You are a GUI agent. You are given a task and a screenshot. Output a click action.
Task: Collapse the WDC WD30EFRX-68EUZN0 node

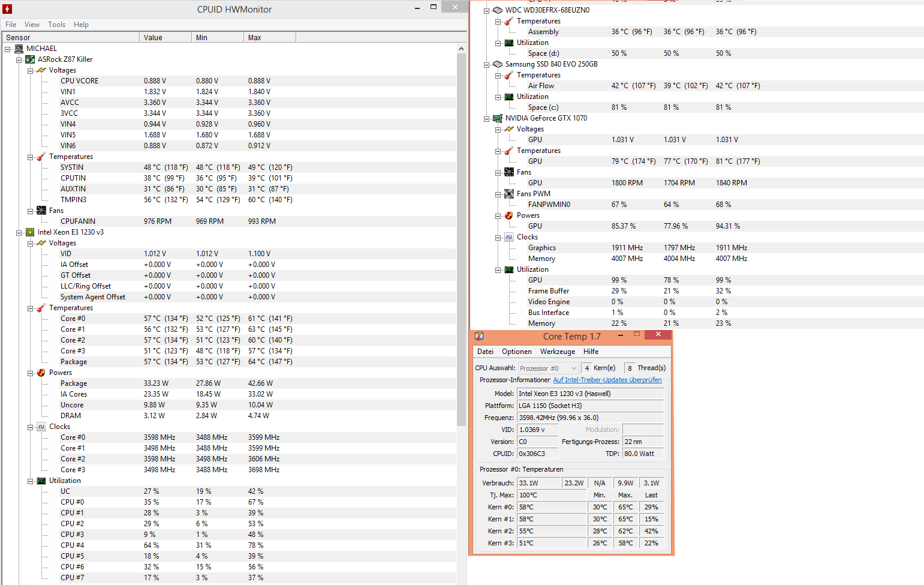coord(487,10)
